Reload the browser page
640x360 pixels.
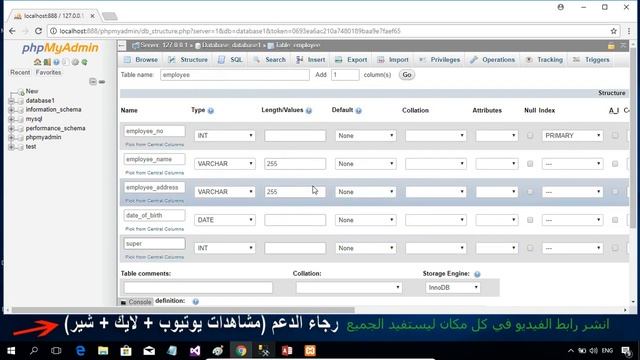click(x=38, y=31)
